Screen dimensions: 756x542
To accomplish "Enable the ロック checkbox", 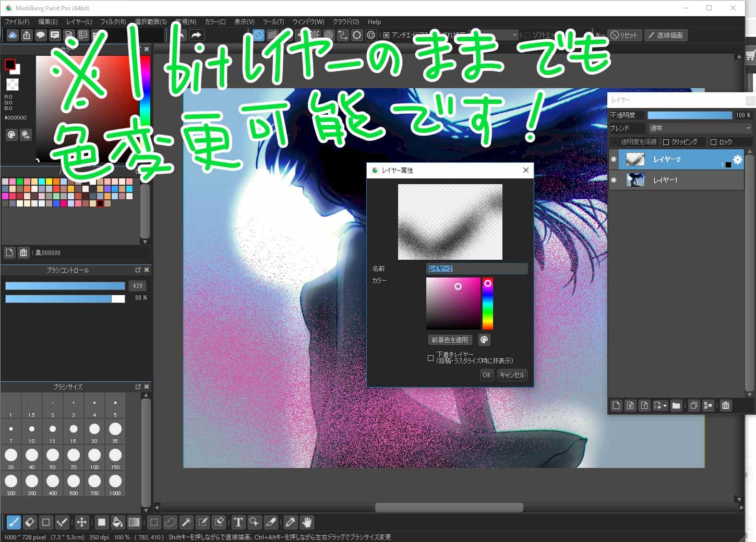I will coord(713,142).
